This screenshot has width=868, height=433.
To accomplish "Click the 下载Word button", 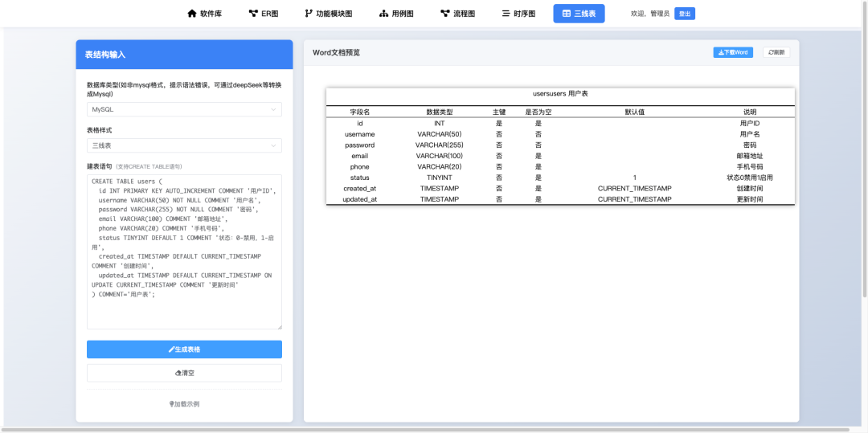I will (x=733, y=52).
